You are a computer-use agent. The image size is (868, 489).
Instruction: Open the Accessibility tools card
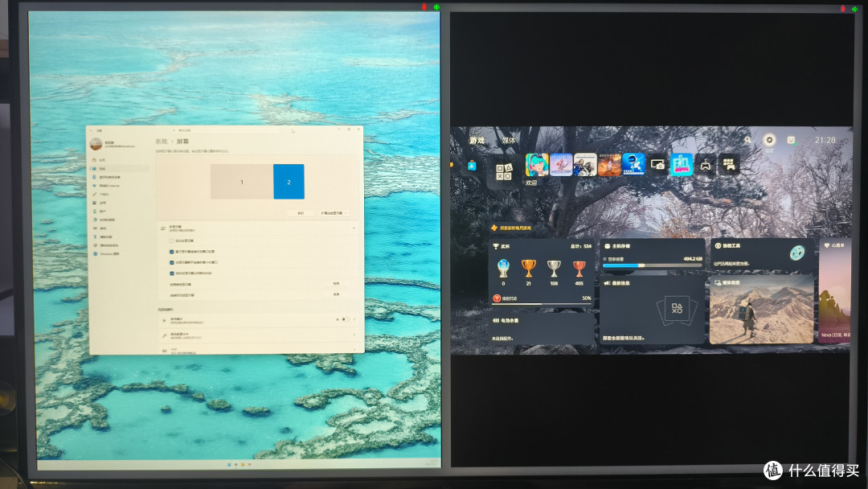tap(762, 256)
